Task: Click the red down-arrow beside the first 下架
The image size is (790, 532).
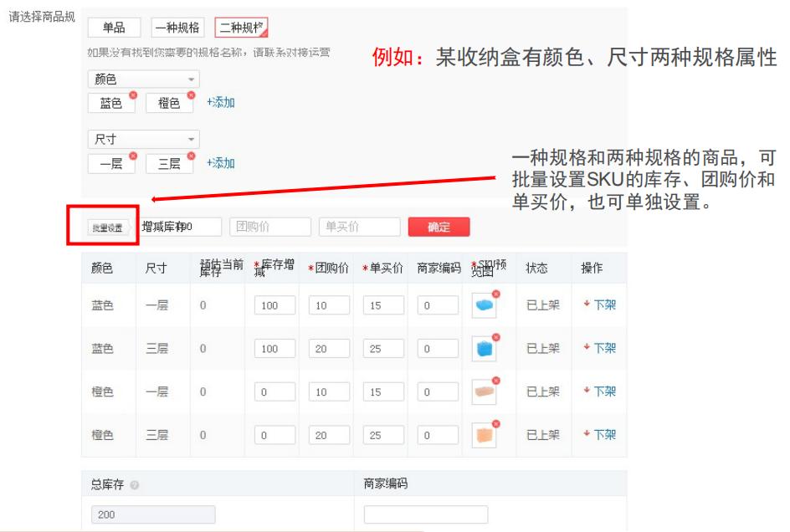Action: coord(587,304)
